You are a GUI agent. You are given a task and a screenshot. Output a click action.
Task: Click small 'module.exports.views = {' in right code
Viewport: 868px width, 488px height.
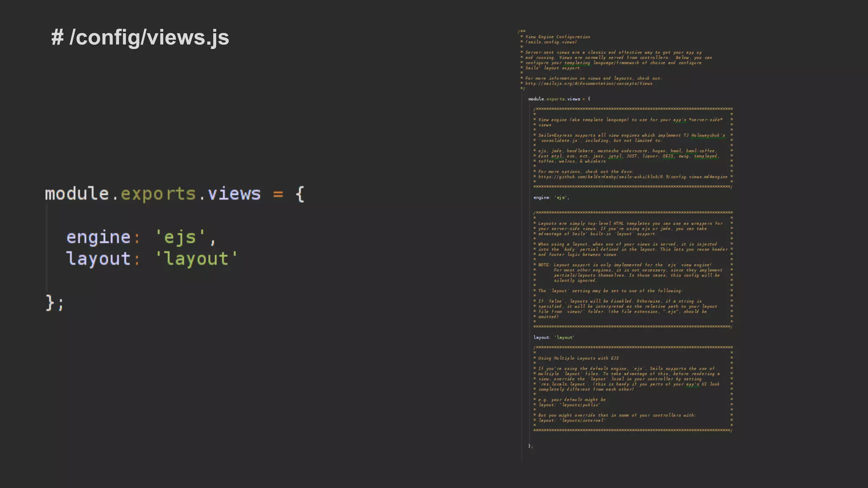click(559, 99)
